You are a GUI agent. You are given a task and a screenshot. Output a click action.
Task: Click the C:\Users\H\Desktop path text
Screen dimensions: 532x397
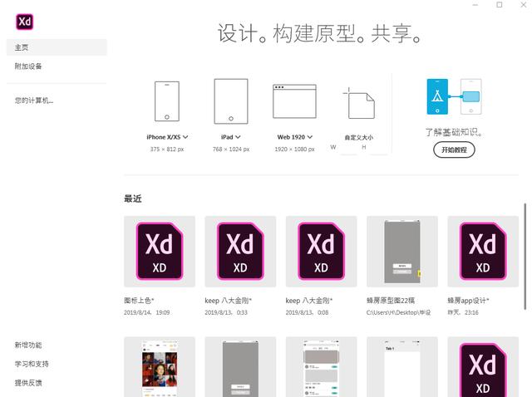[398, 312]
